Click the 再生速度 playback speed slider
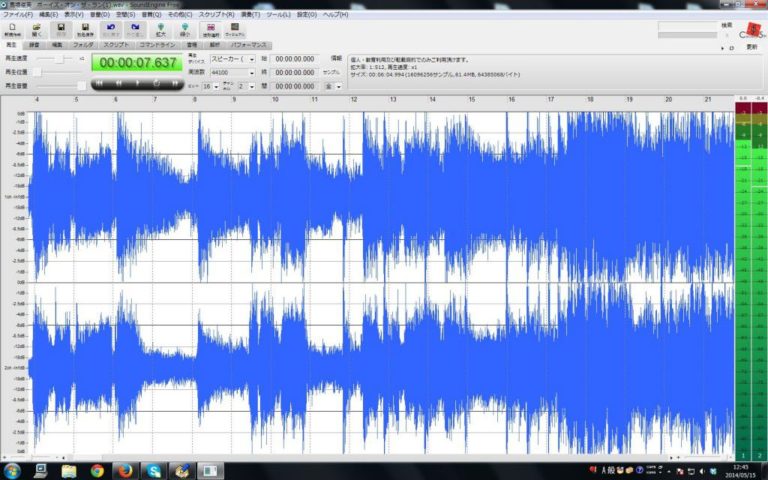Viewport: 768px width, 480px height. (x=60, y=59)
